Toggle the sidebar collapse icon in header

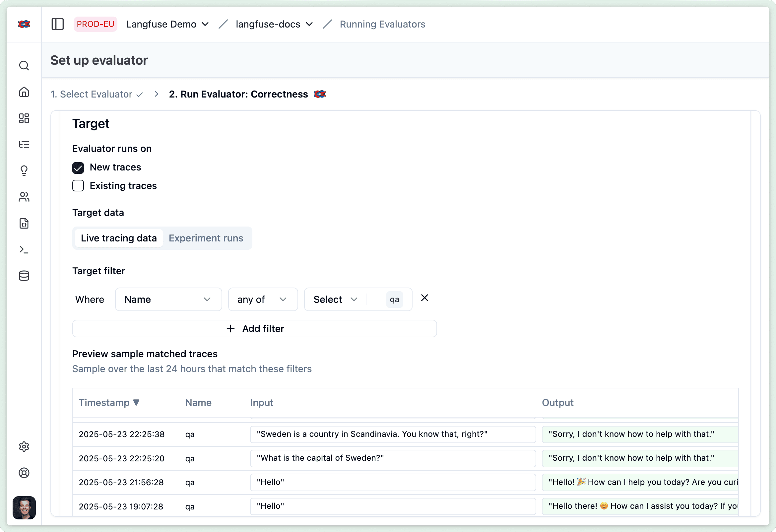pyautogui.click(x=57, y=24)
